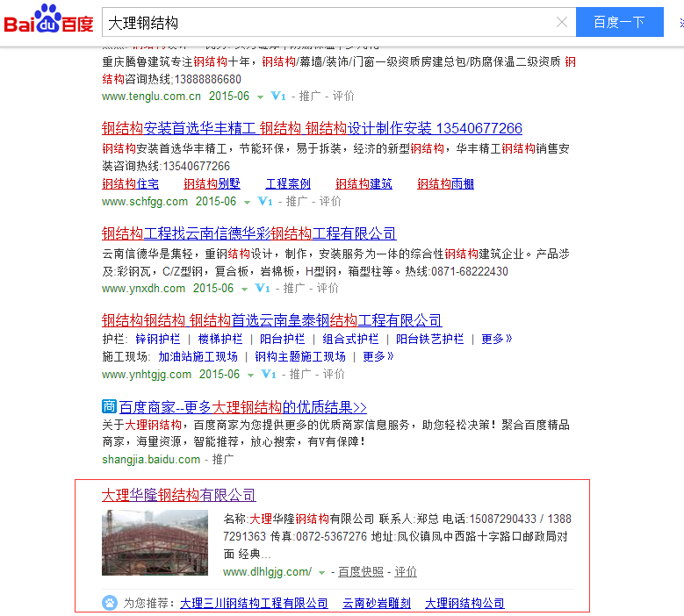The height and width of the screenshot is (616, 684).
Task: Click the V1 badge beside www.ynxdh.com
Action: (262, 288)
